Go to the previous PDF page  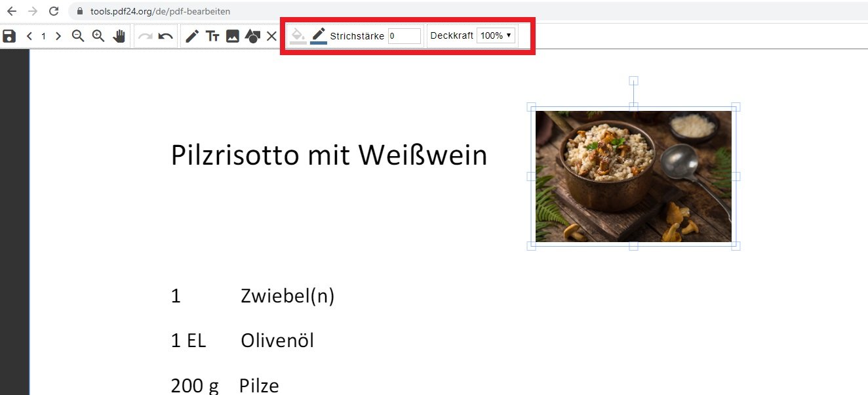30,36
